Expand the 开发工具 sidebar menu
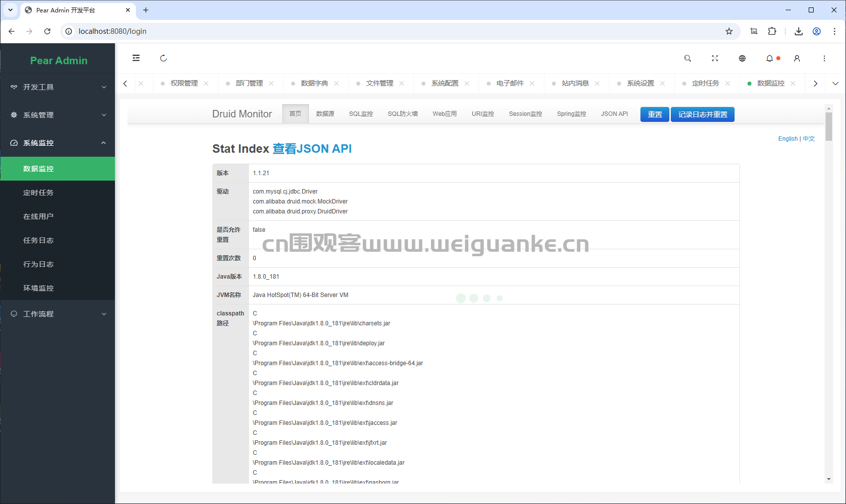Image resolution: width=846 pixels, height=504 pixels. click(58, 87)
